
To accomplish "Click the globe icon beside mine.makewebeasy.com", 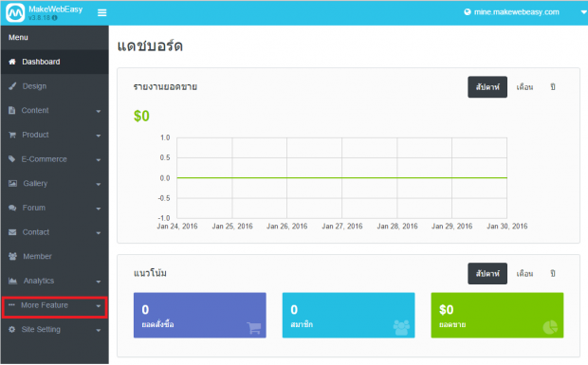I will (468, 12).
